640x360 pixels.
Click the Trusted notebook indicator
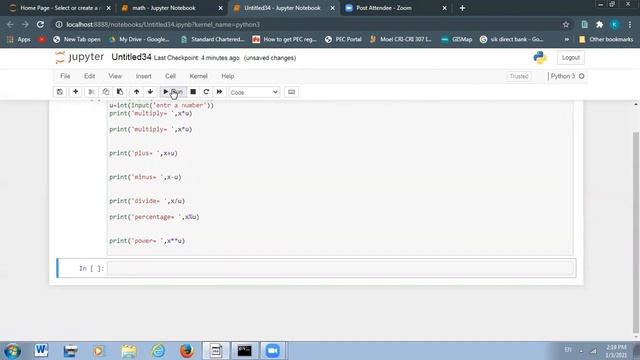click(519, 76)
